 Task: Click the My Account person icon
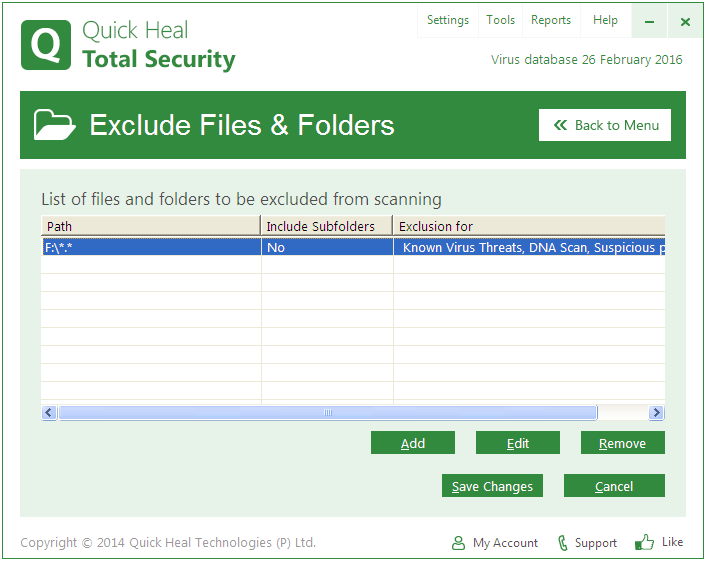[x=458, y=543]
